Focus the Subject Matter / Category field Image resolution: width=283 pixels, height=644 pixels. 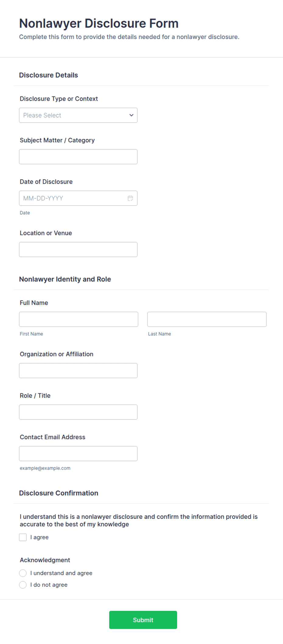pyautogui.click(x=78, y=157)
